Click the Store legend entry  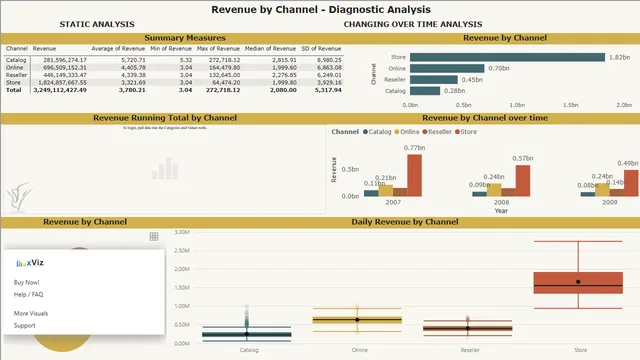pyautogui.click(x=466, y=132)
